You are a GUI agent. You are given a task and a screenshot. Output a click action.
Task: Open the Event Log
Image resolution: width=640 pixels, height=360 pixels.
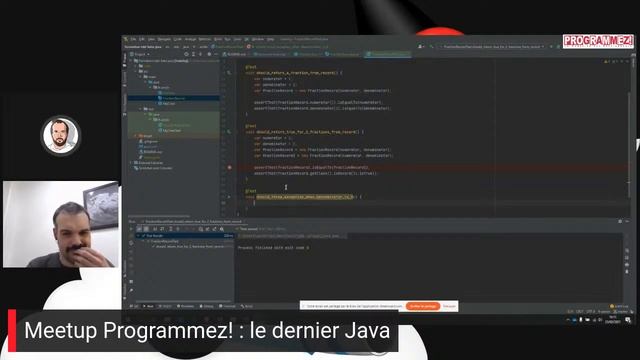click(x=619, y=306)
